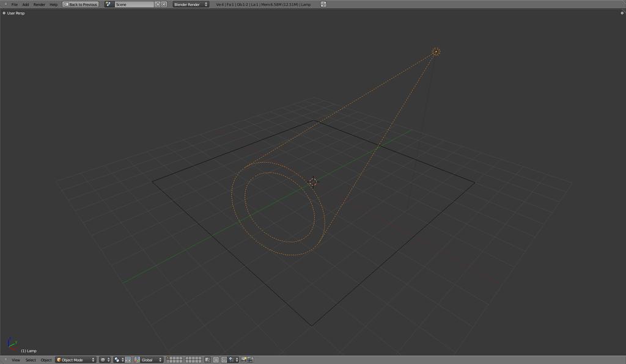Open the Add menu

tap(26, 4)
